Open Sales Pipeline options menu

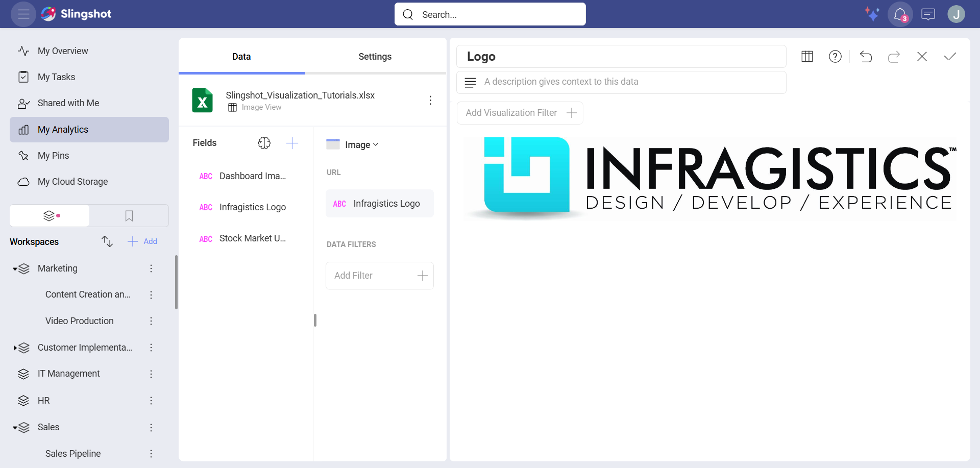pyautogui.click(x=151, y=454)
